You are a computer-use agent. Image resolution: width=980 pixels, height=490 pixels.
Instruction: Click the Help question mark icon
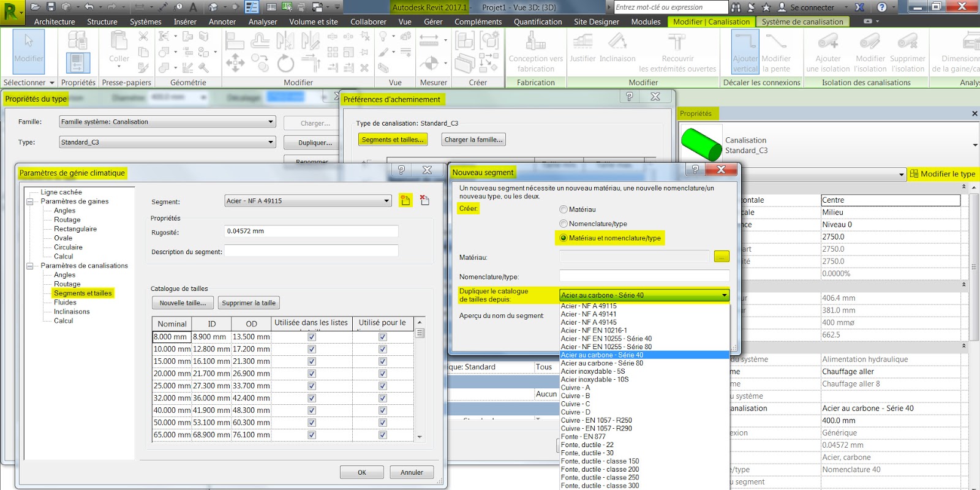[881, 7]
